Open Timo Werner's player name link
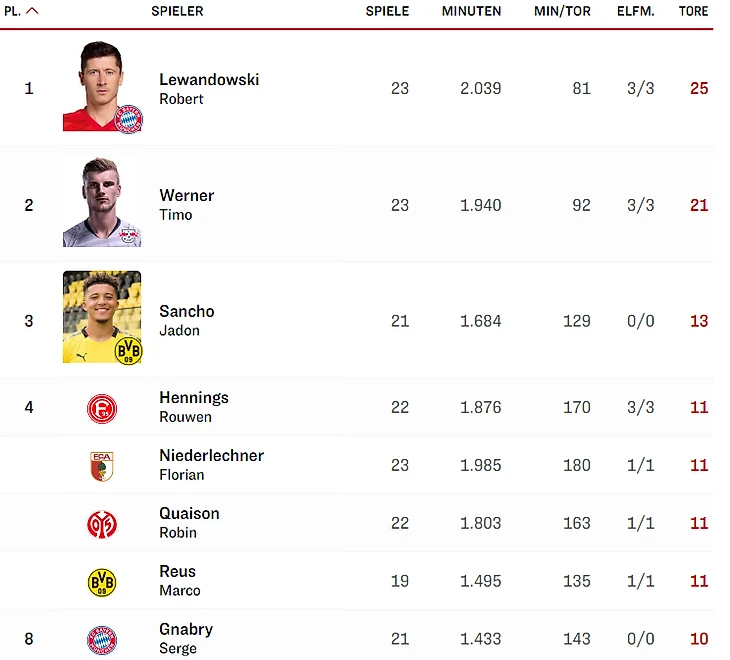 click(187, 205)
